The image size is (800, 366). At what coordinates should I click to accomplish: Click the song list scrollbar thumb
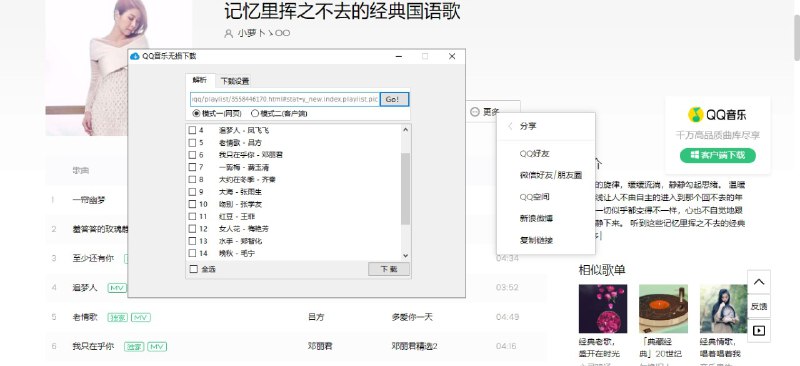click(x=406, y=188)
